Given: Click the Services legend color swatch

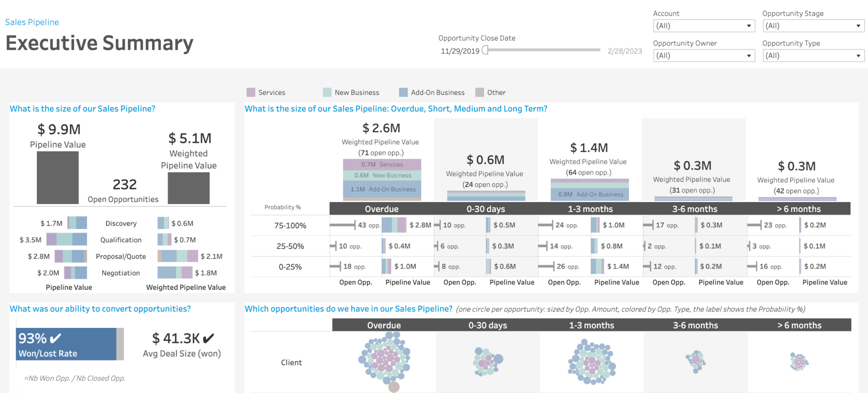Looking at the screenshot, I should tap(251, 92).
